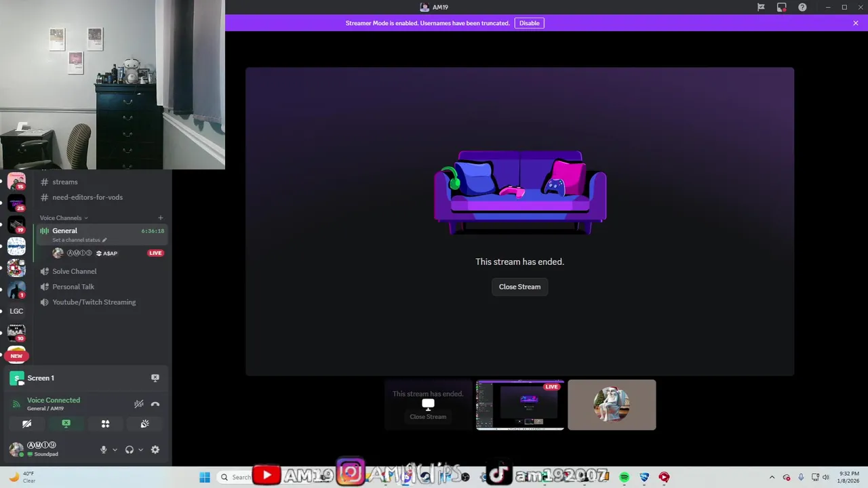Click the user entry in General voice
Viewport: 868px width, 488px height.
click(102, 253)
